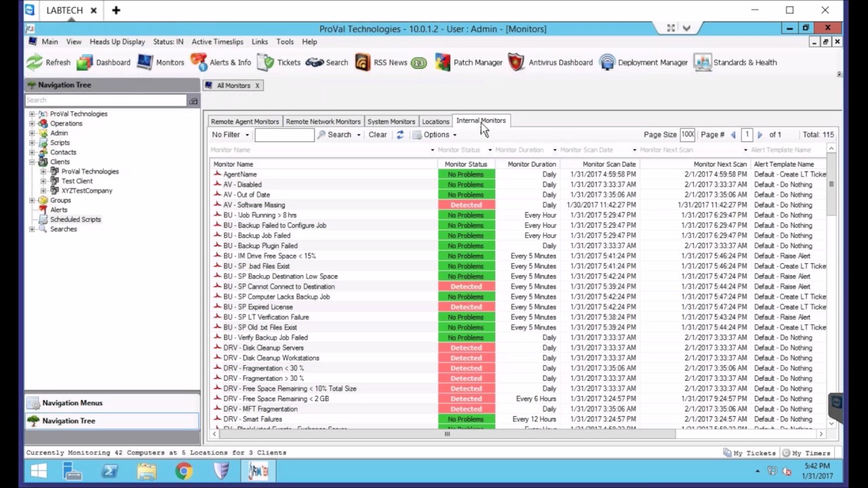Switch to System Monitors tab
Viewport: 868px width, 488px height.
click(391, 121)
